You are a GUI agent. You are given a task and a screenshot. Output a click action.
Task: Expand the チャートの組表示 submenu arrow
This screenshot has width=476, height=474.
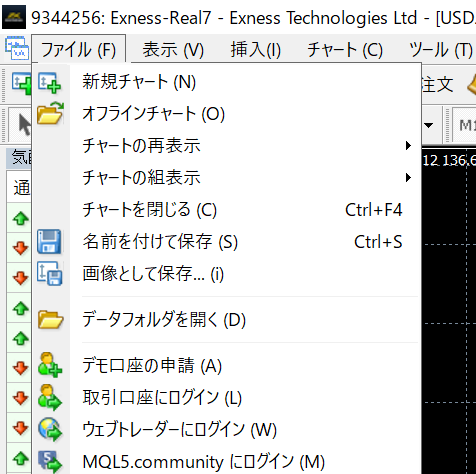coord(408,177)
